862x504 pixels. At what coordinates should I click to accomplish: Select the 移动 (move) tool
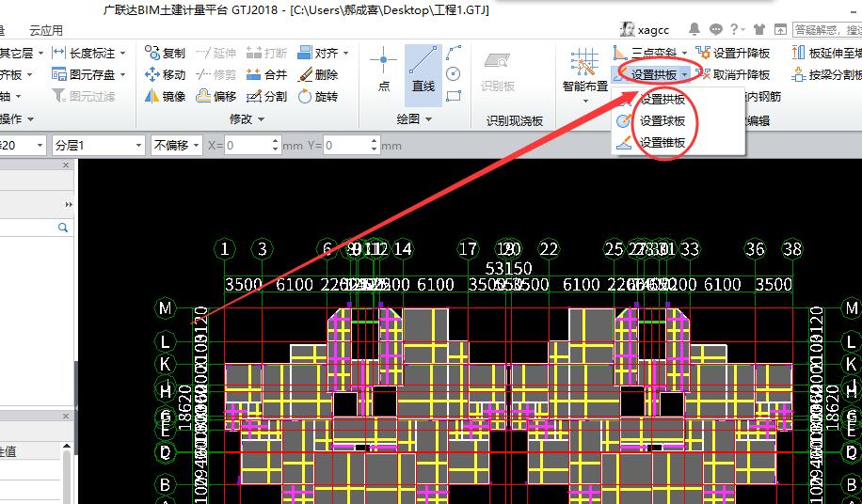[x=165, y=74]
